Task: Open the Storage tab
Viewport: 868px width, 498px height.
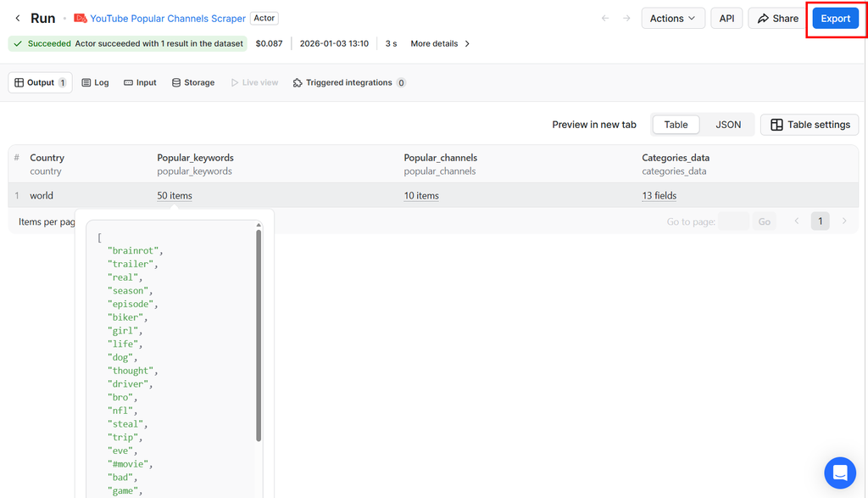Action: click(x=193, y=82)
